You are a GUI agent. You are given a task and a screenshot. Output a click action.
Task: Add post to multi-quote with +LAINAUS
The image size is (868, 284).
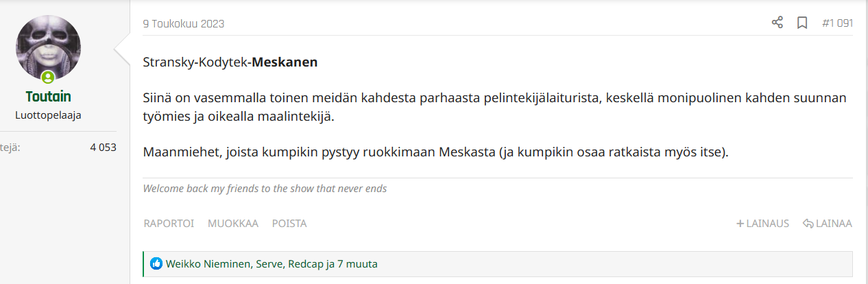click(x=762, y=224)
